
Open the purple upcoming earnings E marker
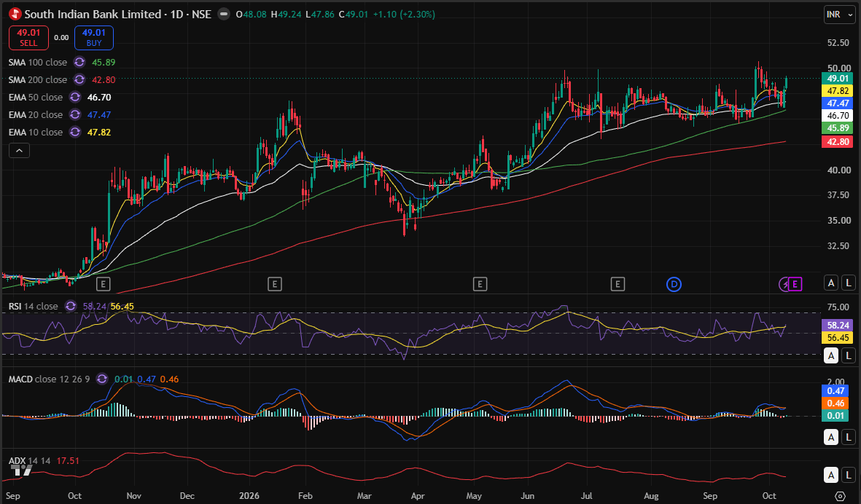[x=795, y=284]
